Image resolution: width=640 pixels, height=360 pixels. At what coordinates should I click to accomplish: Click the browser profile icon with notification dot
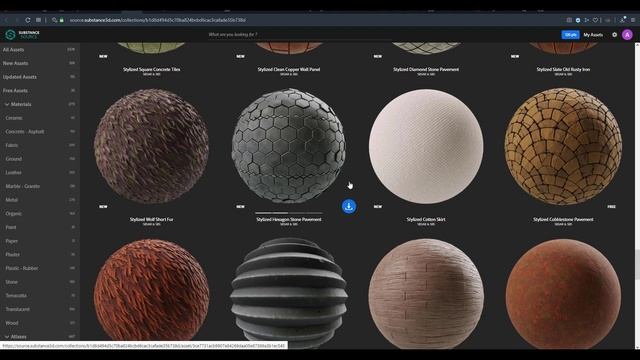(622, 19)
